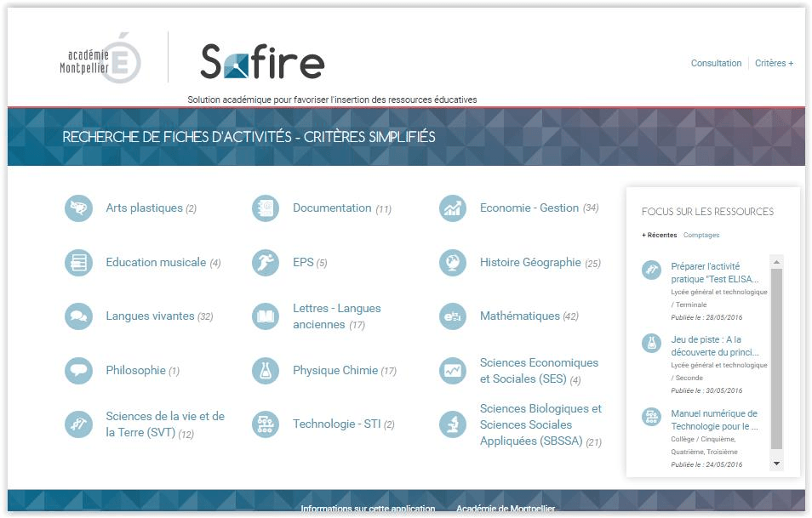
Task: Click the Langues vivantes speech bubbles icon
Action: pyautogui.click(x=78, y=316)
